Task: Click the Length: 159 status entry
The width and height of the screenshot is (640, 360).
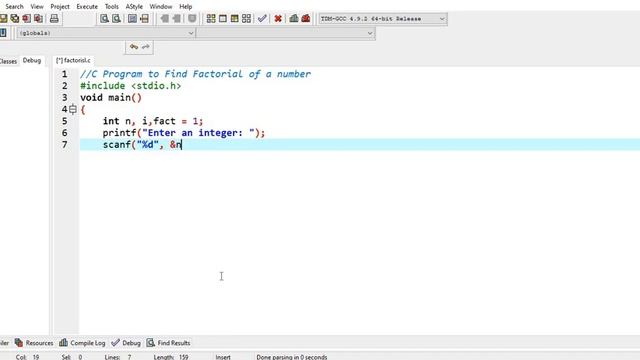Action: tap(171, 357)
